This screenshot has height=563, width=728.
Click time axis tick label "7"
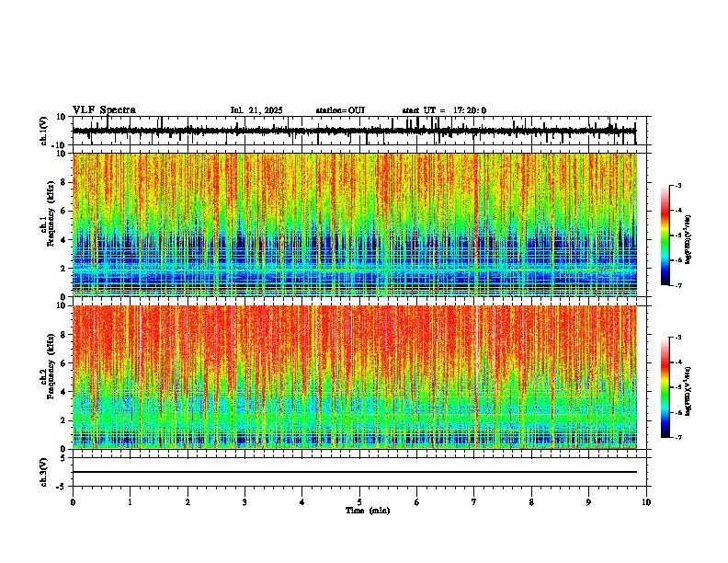(x=474, y=502)
